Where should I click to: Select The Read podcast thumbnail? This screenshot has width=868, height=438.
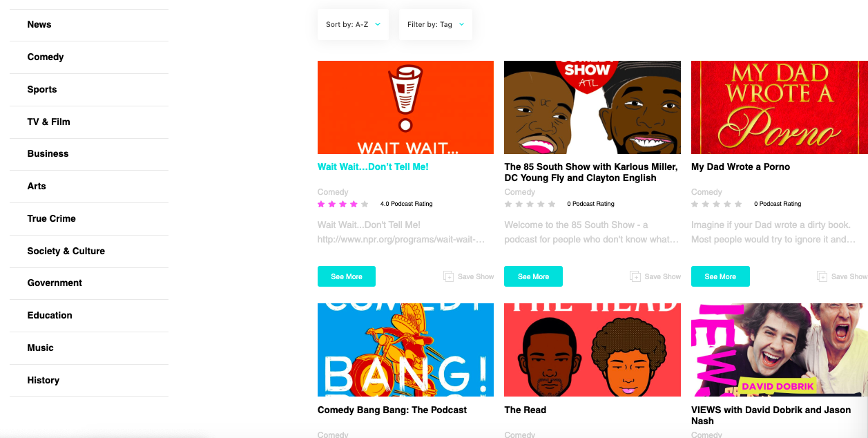[592, 350]
